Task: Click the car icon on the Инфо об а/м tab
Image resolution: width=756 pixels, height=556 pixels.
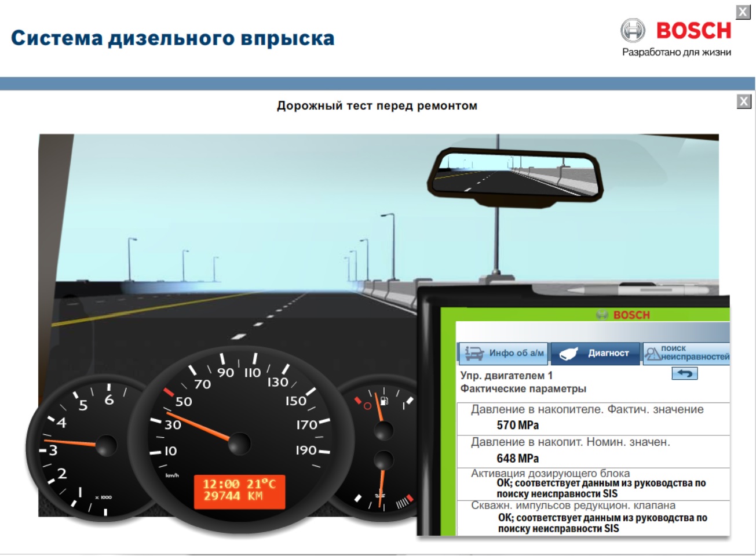Action: (x=474, y=352)
